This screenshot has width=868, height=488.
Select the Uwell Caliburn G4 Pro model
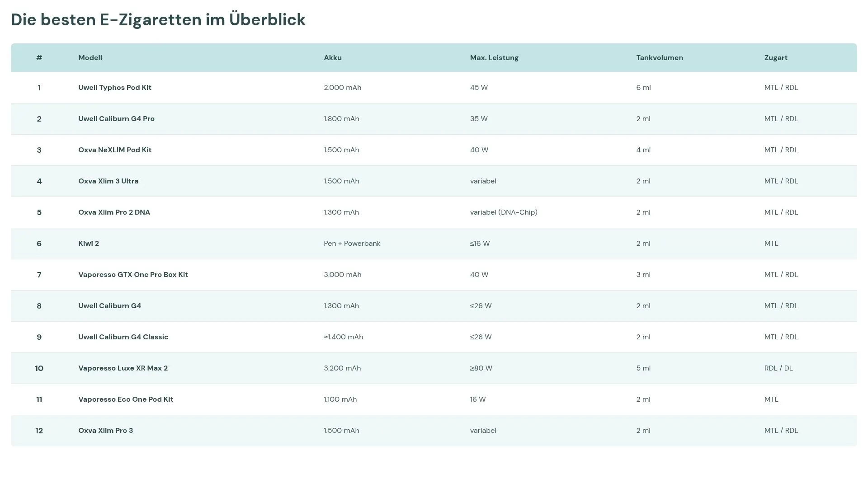click(x=116, y=118)
